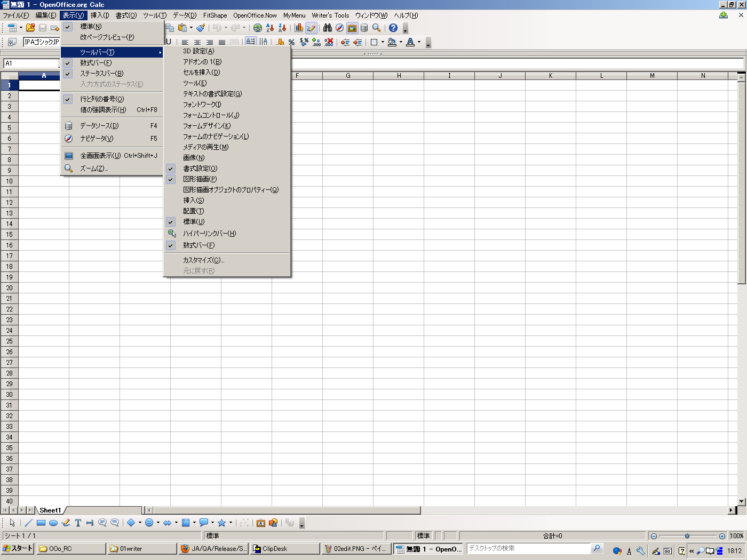747x560 pixels.
Task: Click the Fontwork Gallery icon
Action: click(261, 523)
